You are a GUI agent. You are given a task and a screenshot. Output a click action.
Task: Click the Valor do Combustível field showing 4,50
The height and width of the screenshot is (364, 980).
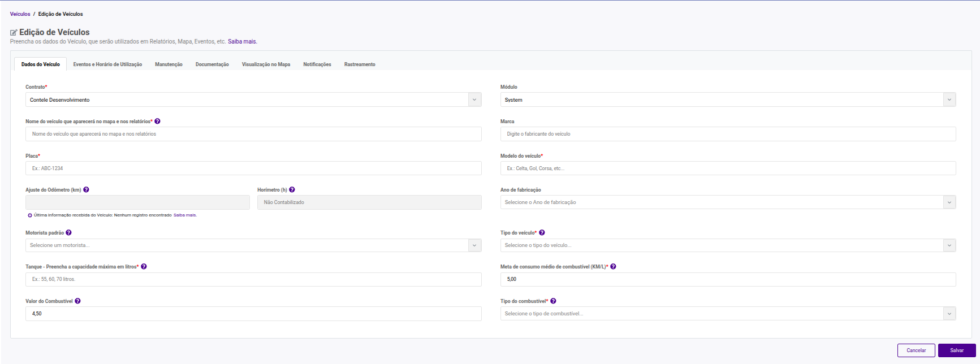253,314
